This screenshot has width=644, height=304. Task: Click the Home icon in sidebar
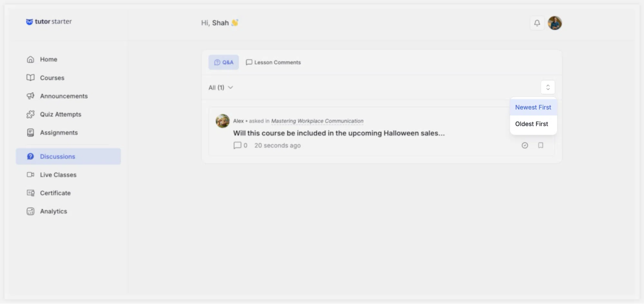tap(30, 59)
